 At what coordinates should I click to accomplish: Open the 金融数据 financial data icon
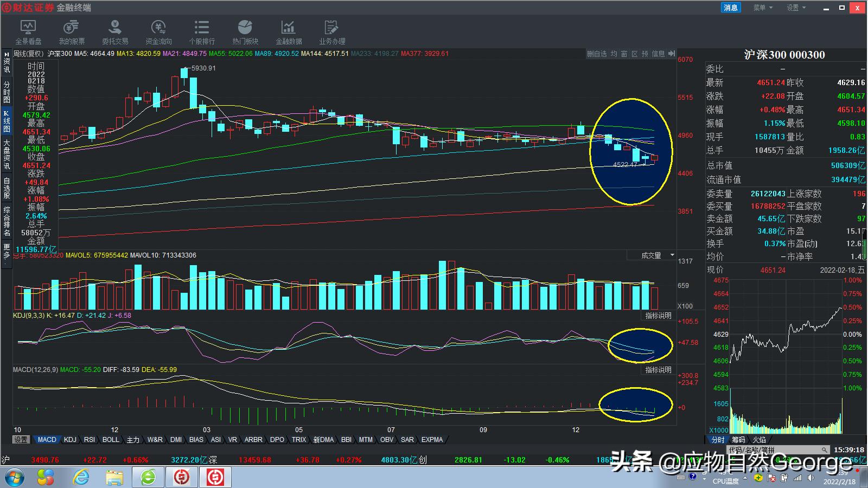(x=289, y=32)
